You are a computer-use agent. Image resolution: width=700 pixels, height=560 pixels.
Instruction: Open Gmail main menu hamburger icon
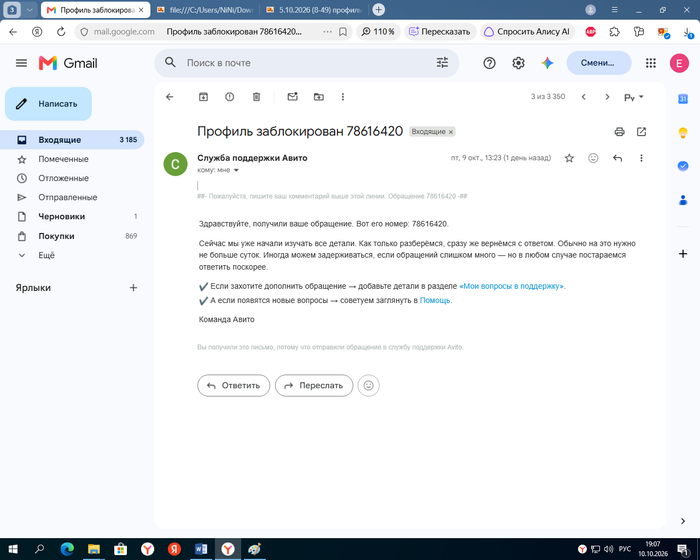pos(21,63)
